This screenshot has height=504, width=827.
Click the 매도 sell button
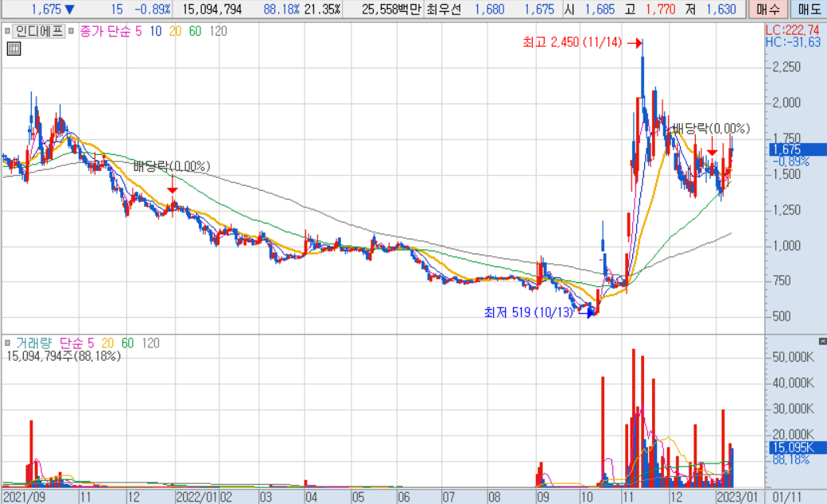809,9
